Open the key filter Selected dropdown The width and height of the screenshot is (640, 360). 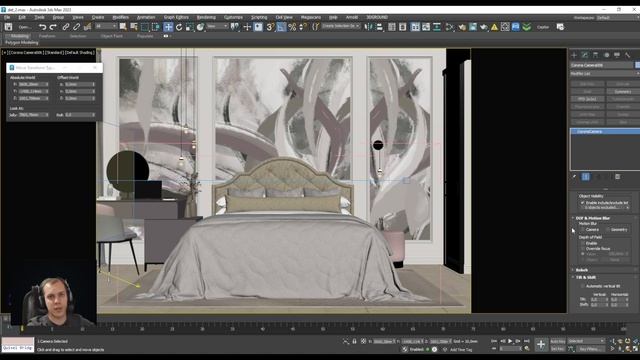[x=586, y=341]
